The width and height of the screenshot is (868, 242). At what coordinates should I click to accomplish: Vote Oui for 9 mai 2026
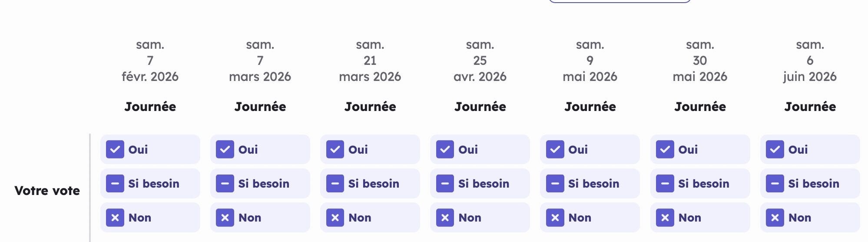coord(590,149)
